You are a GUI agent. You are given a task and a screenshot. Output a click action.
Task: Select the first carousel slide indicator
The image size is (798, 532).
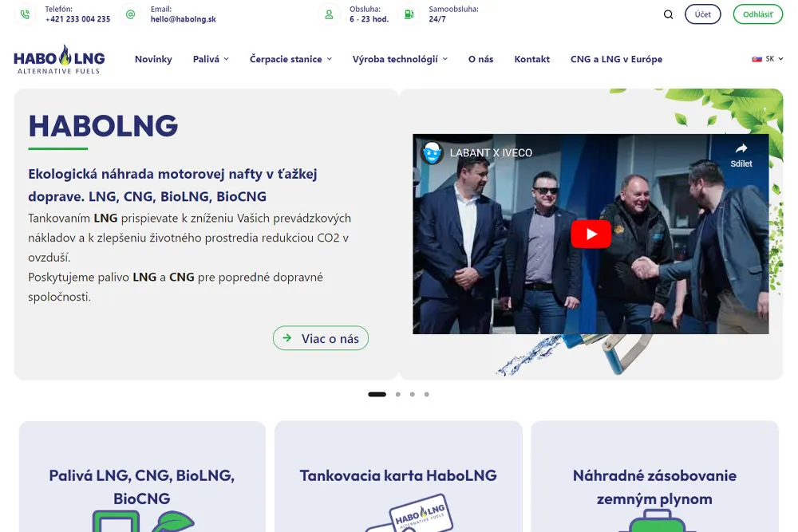tap(377, 394)
